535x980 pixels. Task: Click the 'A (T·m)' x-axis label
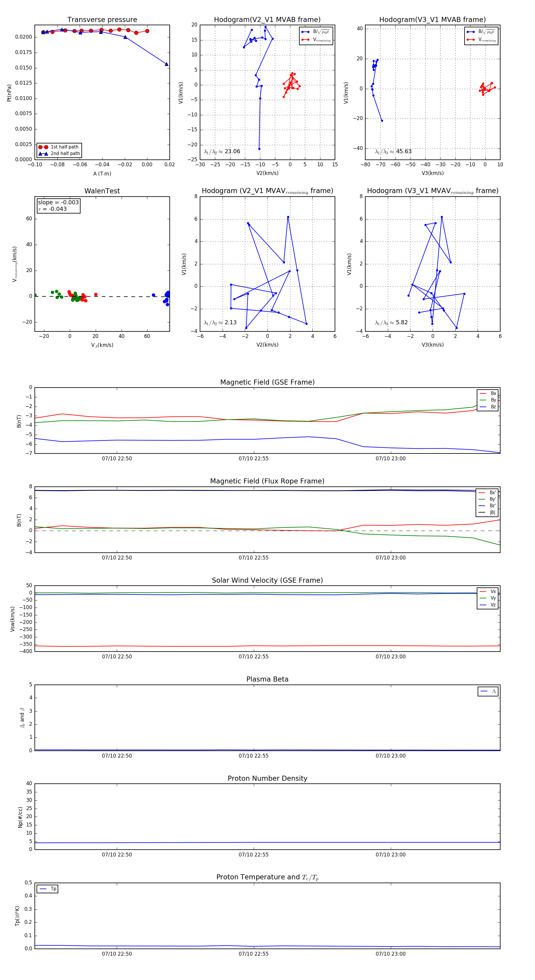pyautogui.click(x=102, y=174)
